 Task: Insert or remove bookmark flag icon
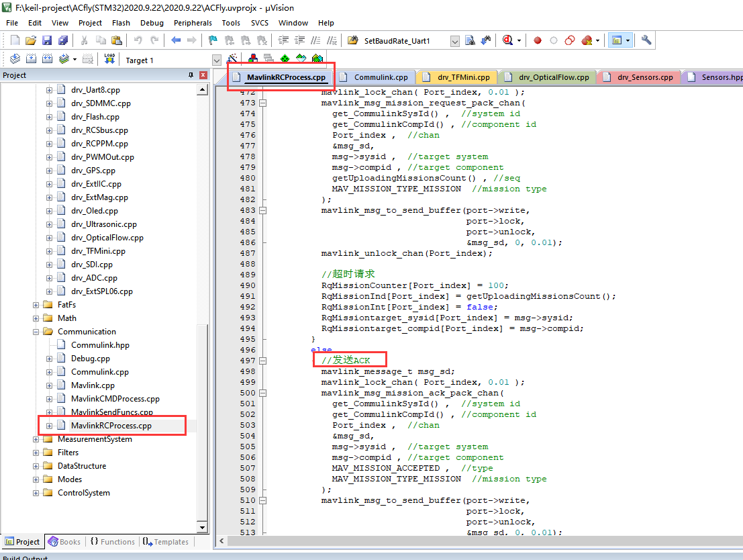(x=213, y=40)
